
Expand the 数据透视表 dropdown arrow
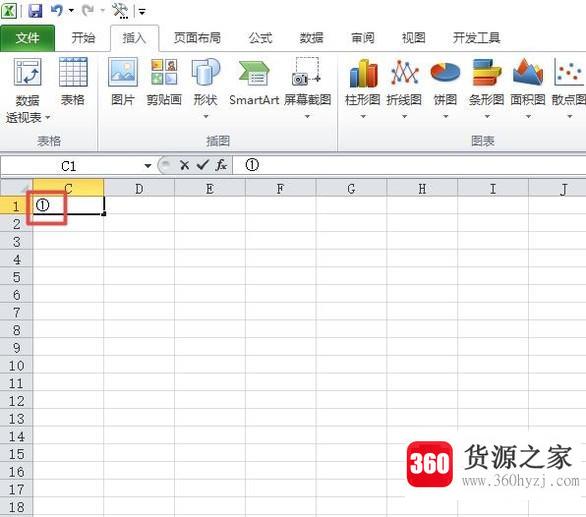coord(47,117)
